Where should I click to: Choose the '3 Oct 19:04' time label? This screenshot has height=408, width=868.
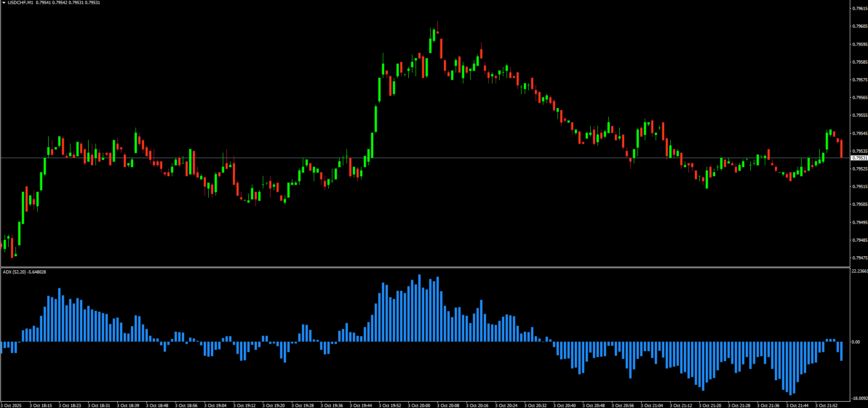215,405
